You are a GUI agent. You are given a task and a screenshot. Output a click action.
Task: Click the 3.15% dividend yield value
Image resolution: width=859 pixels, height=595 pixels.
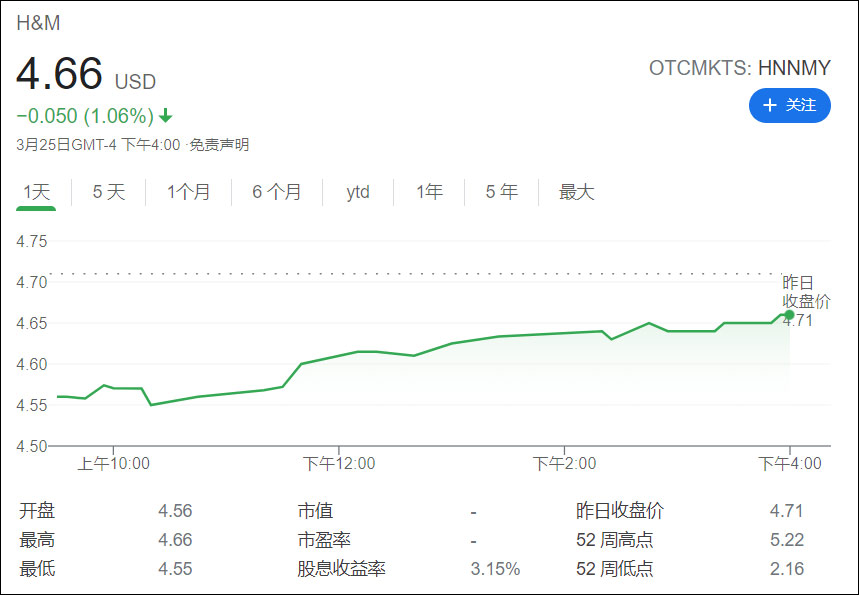pos(495,569)
